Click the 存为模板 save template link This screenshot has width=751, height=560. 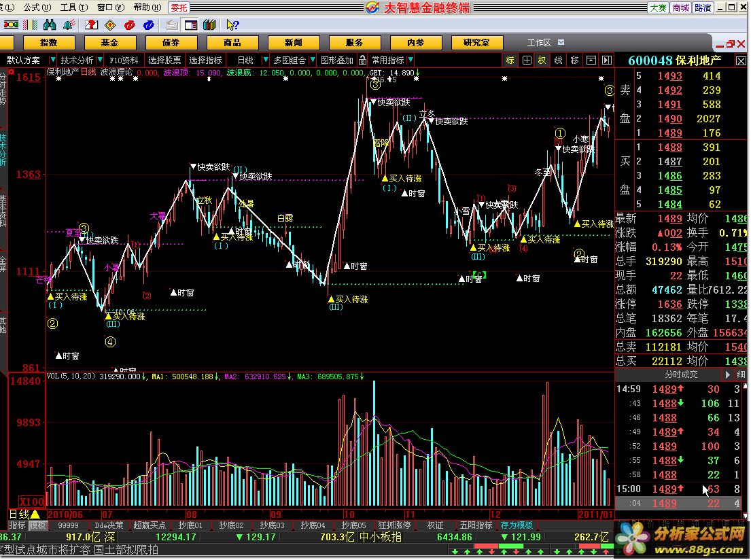pos(517,525)
